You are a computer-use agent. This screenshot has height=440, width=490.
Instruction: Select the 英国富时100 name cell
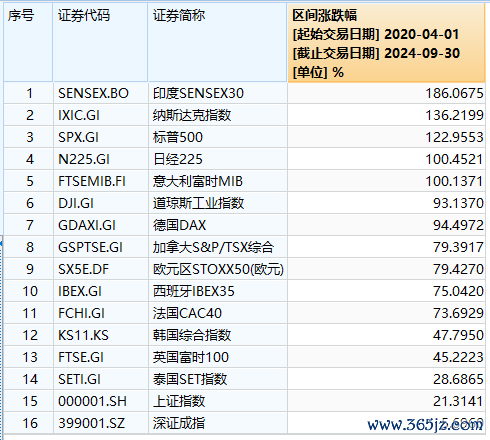[218, 357]
